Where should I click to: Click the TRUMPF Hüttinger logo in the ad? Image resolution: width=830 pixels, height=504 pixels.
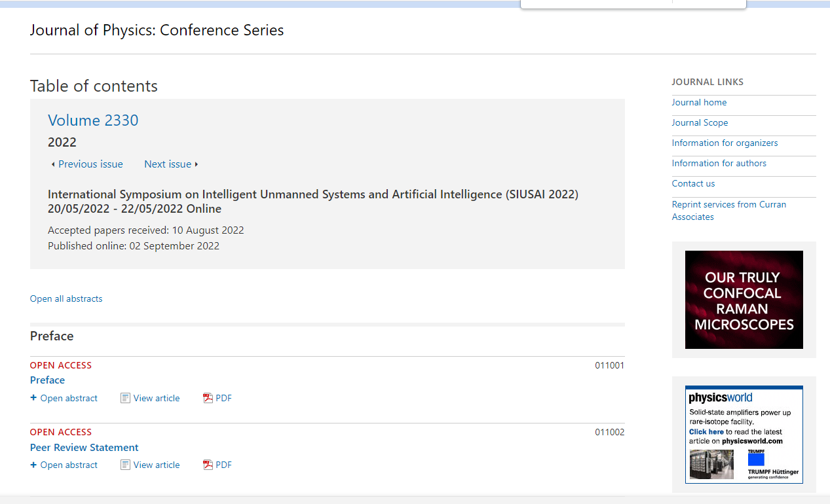pyautogui.click(x=773, y=464)
